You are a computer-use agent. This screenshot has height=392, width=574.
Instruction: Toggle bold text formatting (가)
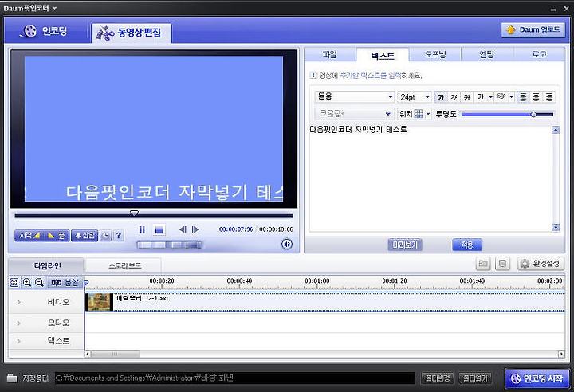[x=441, y=97]
